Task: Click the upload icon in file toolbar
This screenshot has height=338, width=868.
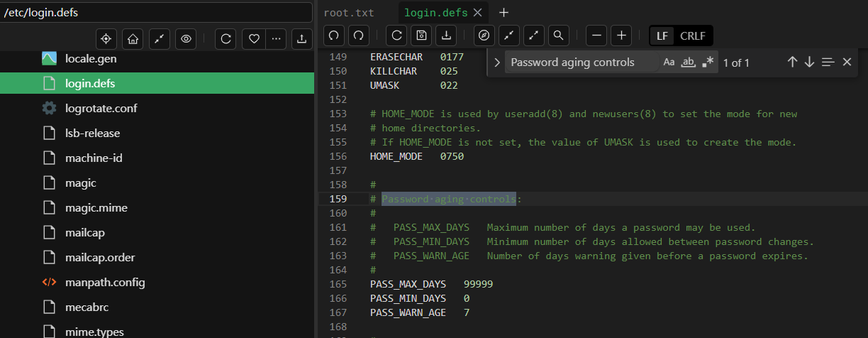Action: (x=302, y=39)
